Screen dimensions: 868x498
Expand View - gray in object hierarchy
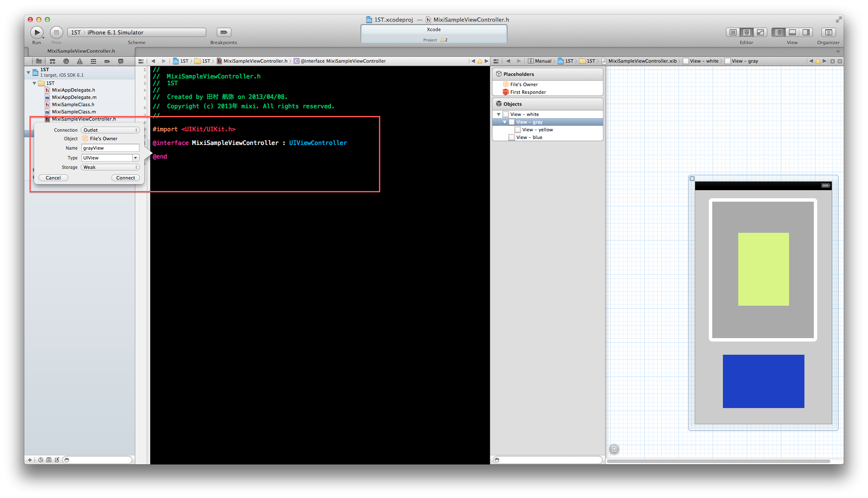tap(503, 122)
